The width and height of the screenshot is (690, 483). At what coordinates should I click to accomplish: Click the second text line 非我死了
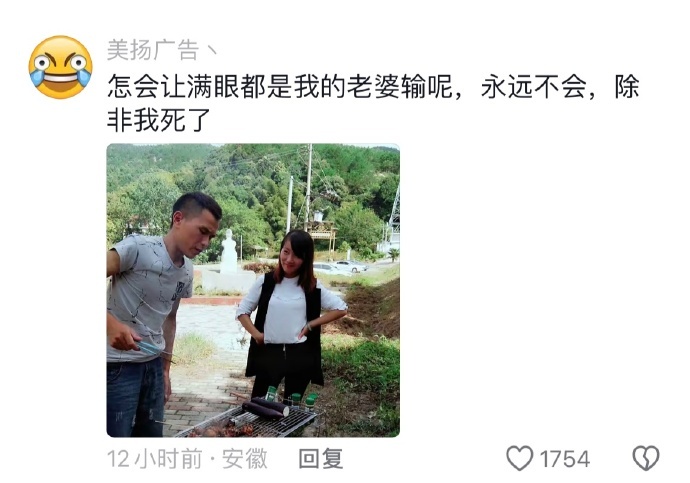(159, 120)
